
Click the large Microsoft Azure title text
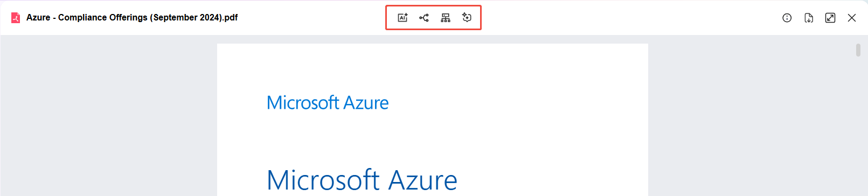(362, 180)
